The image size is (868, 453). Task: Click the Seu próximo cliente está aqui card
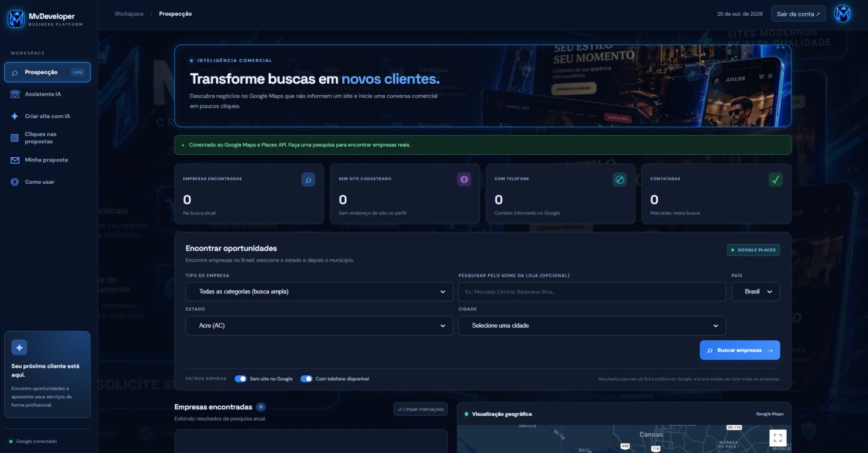(x=48, y=374)
